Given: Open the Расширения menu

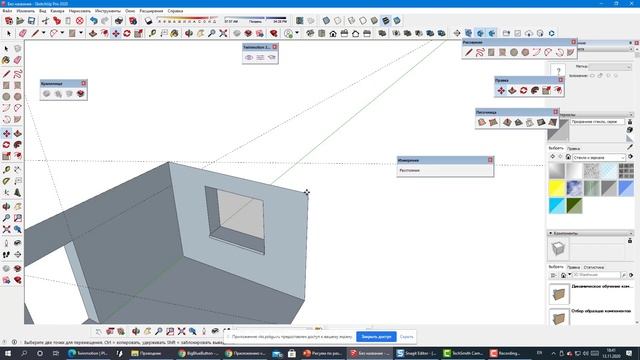Looking at the screenshot, I should coord(151,11).
